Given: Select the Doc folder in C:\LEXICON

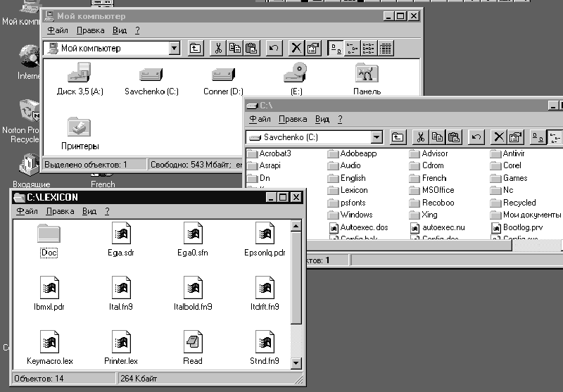Looking at the screenshot, I should pyautogui.click(x=49, y=240).
